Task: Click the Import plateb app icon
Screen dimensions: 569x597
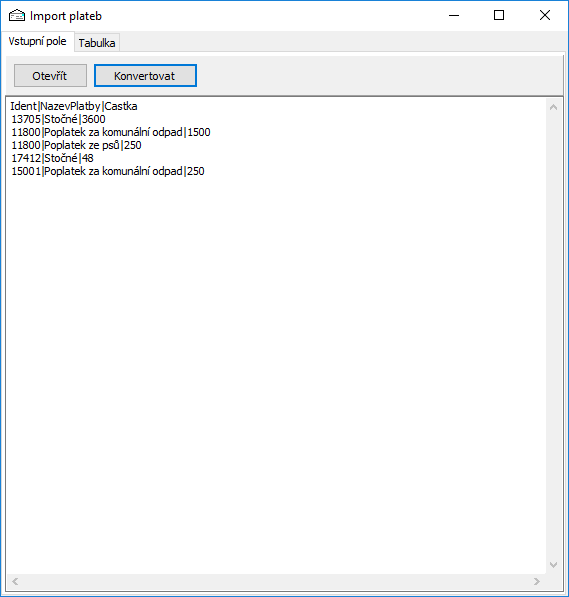Action: [17, 16]
